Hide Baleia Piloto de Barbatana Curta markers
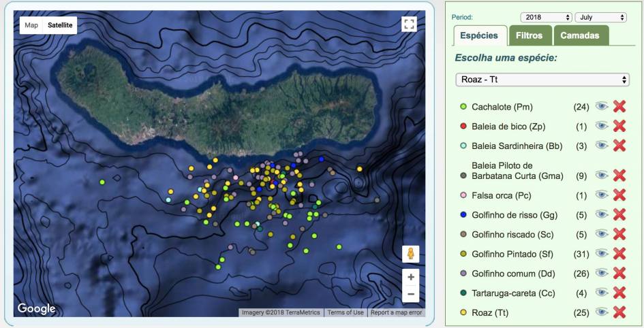644x328 pixels. point(602,176)
